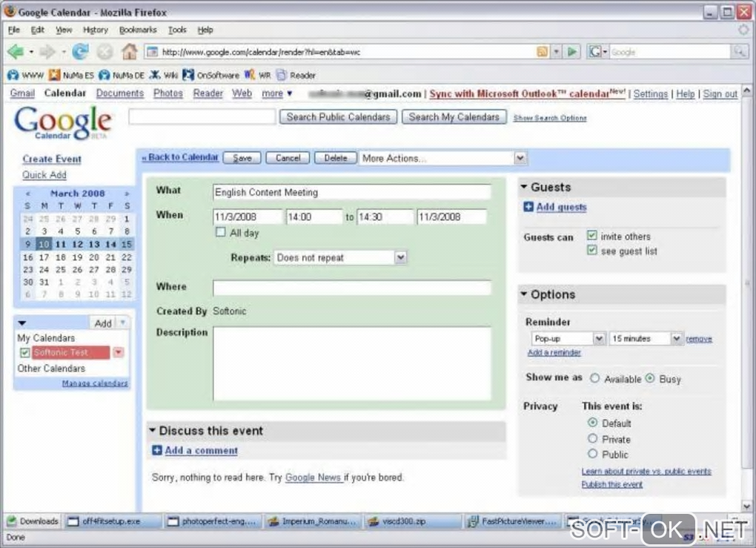
Task: Open the Home page icon
Action: [129, 51]
